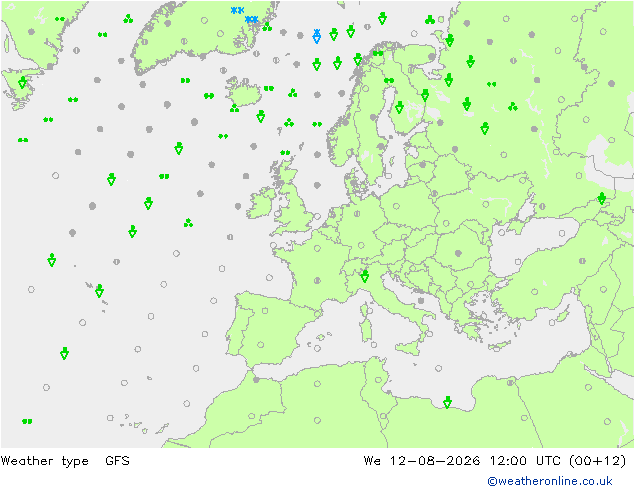The width and height of the screenshot is (634, 490).
Task: Click the green double-dot symbol directly west of Iceland
Action: [x=209, y=96]
